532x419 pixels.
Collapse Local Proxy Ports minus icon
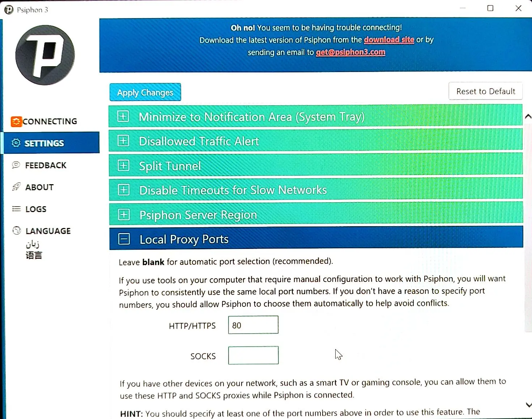pos(124,239)
